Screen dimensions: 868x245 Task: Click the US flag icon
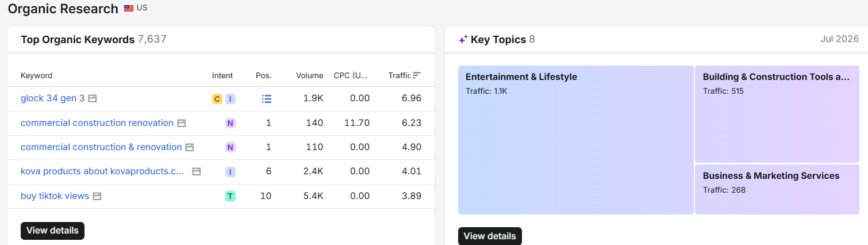[129, 9]
